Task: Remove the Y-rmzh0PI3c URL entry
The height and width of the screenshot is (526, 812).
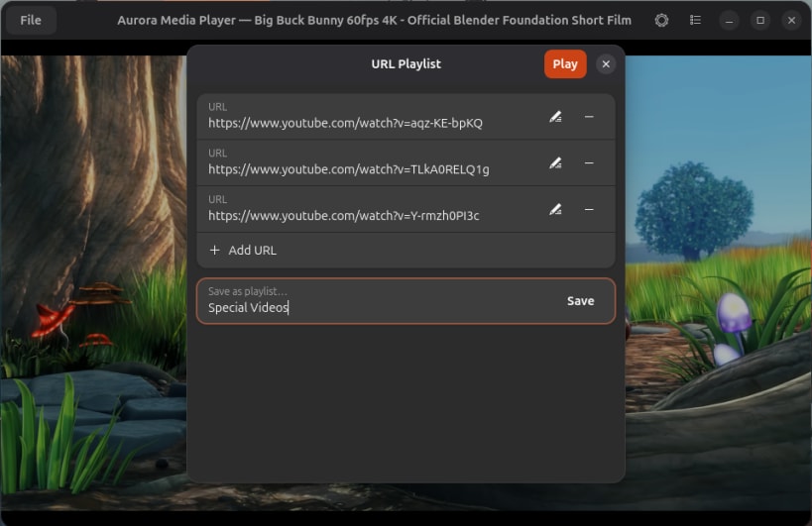Action: coord(589,209)
